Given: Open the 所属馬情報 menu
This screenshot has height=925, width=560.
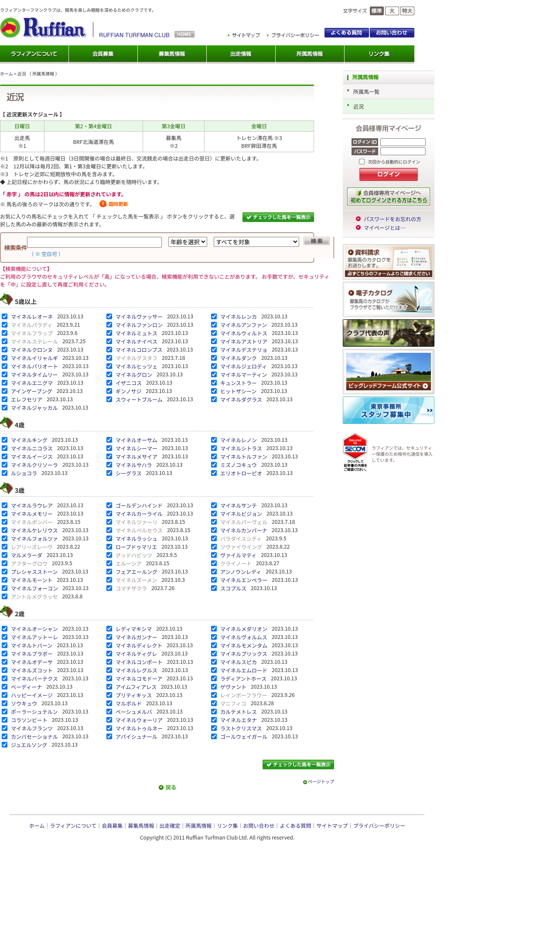Looking at the screenshot, I should (x=310, y=54).
